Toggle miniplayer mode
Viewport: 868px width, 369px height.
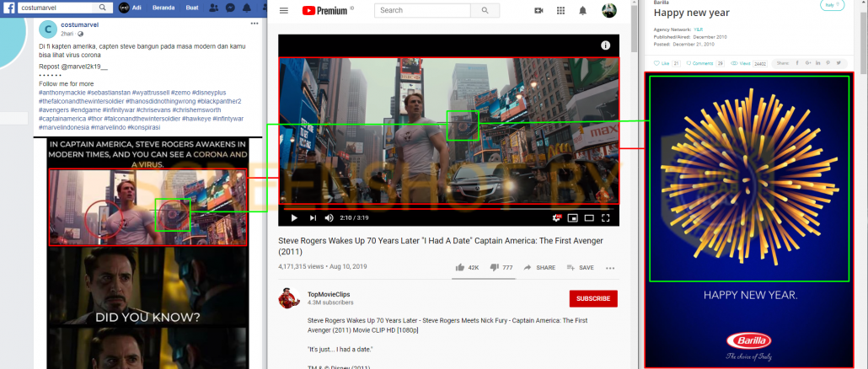click(x=574, y=218)
